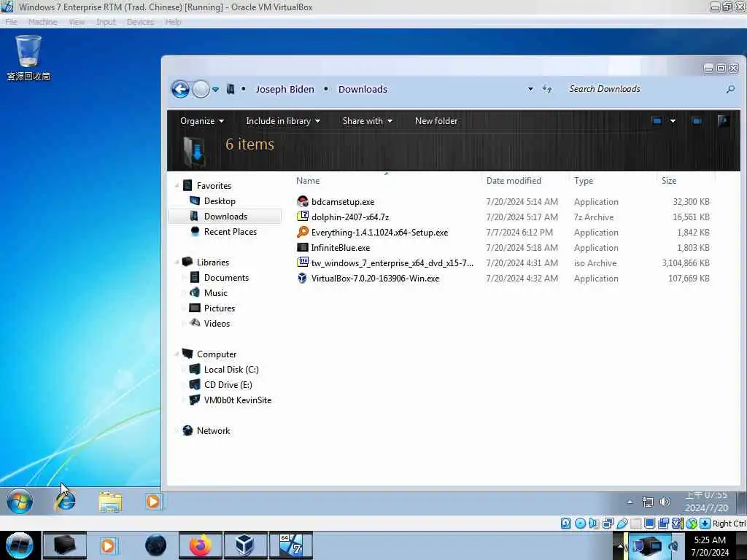Click the guest network tray icon
This screenshot has height=560, width=747.
[x=648, y=502]
